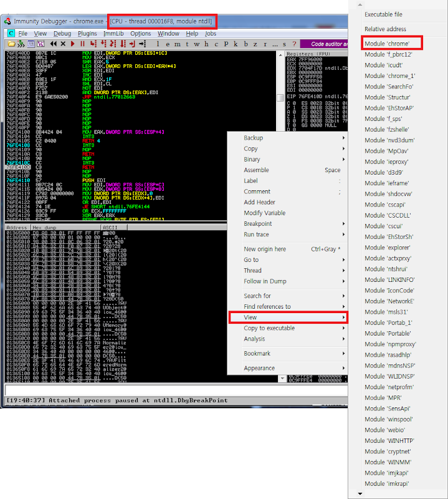
Task: Click the ASCII column header in the dump pane
Action: [114, 228]
